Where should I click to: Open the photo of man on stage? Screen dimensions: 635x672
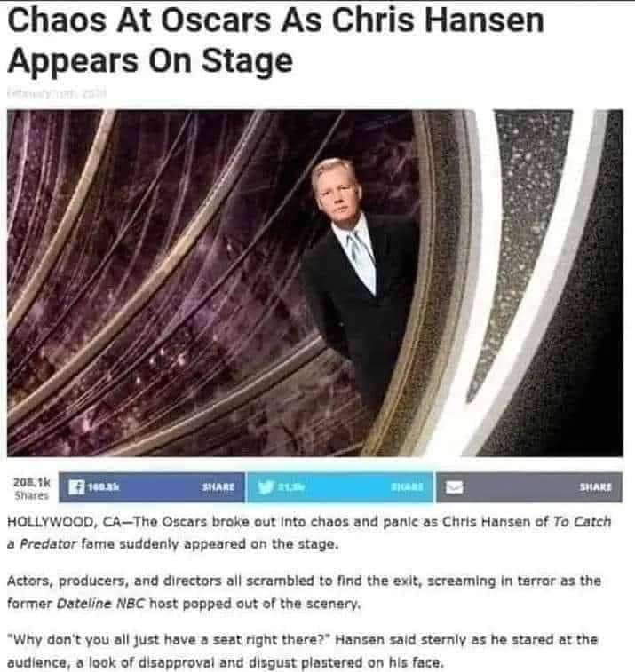[x=315, y=283]
